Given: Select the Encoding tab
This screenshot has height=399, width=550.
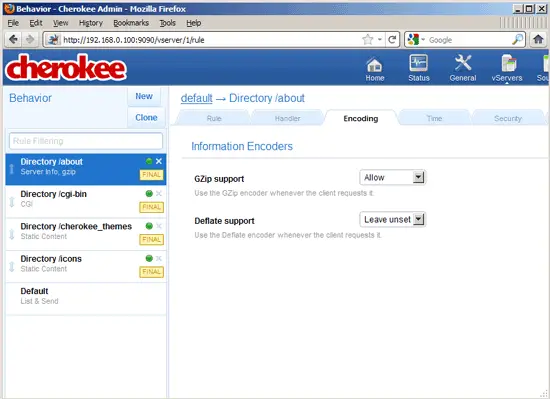Looking at the screenshot, I should 361,119.
